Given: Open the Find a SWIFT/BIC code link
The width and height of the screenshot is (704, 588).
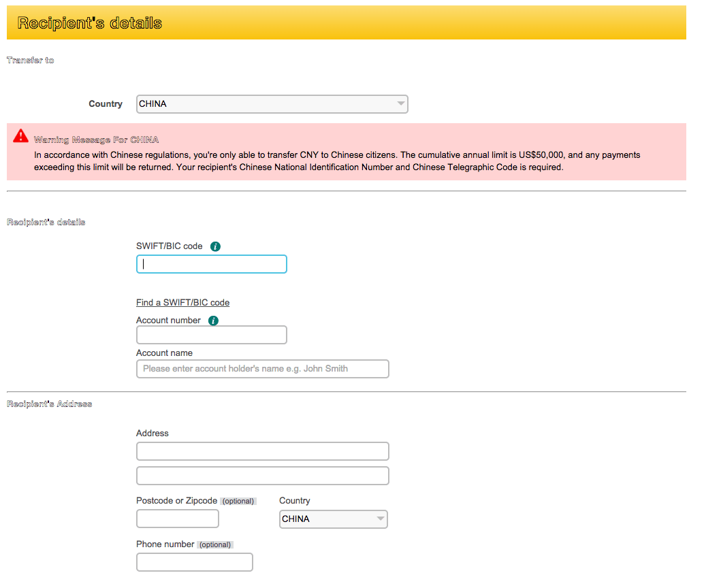Looking at the screenshot, I should [x=182, y=303].
